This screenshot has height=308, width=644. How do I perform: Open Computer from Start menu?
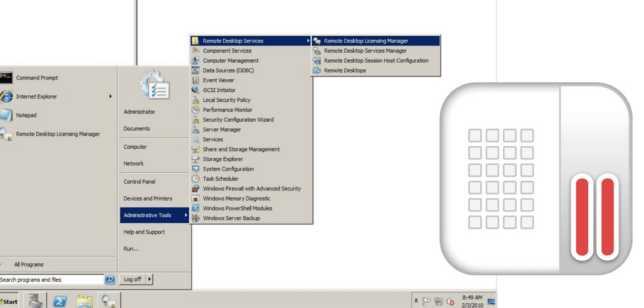[135, 147]
